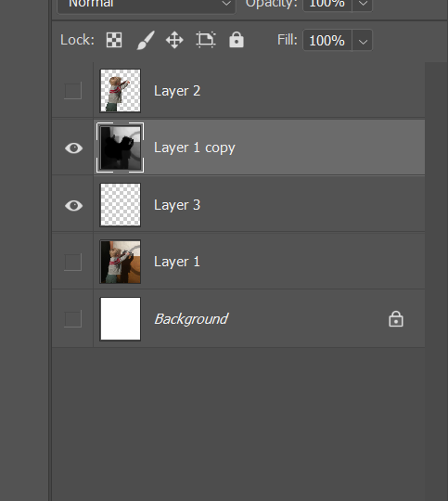The image size is (448, 501).
Task: Hide Layer 1 copy eye icon
Action: 74,148
